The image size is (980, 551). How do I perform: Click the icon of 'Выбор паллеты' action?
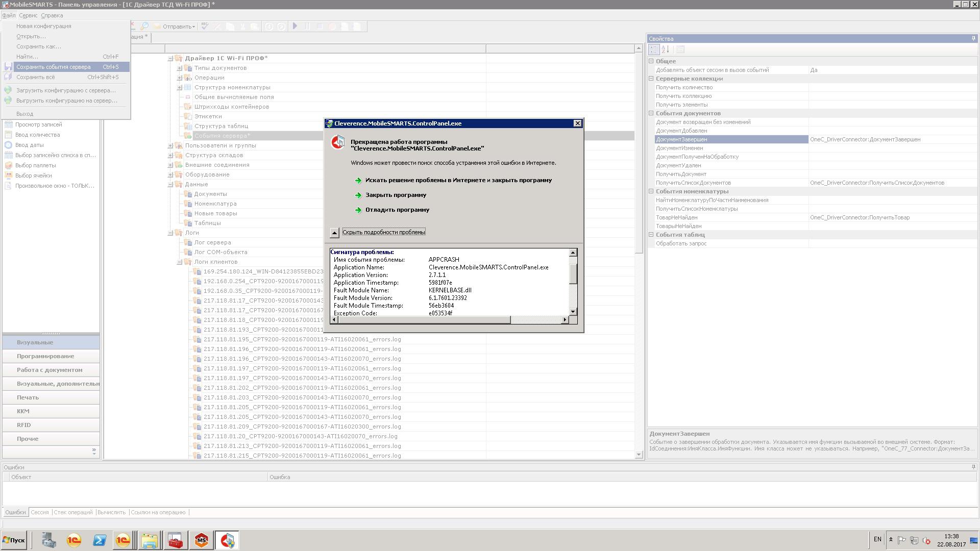click(x=8, y=165)
